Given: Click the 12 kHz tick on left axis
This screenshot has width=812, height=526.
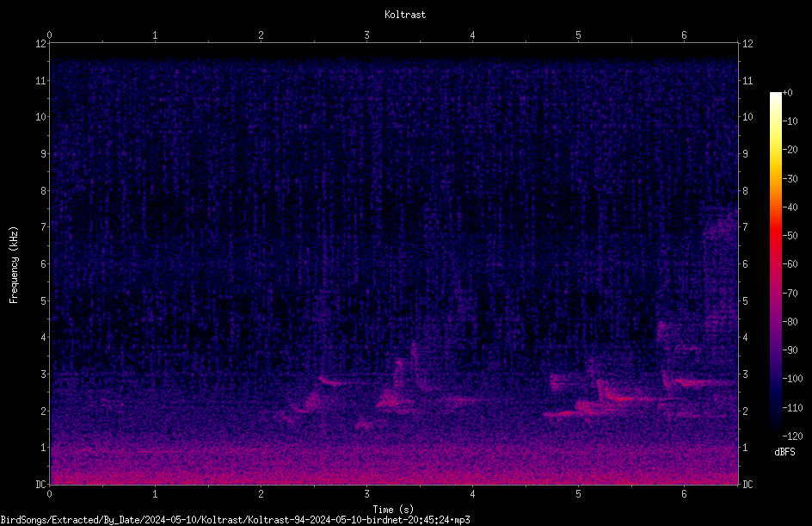Looking at the screenshot, I should pos(41,44).
